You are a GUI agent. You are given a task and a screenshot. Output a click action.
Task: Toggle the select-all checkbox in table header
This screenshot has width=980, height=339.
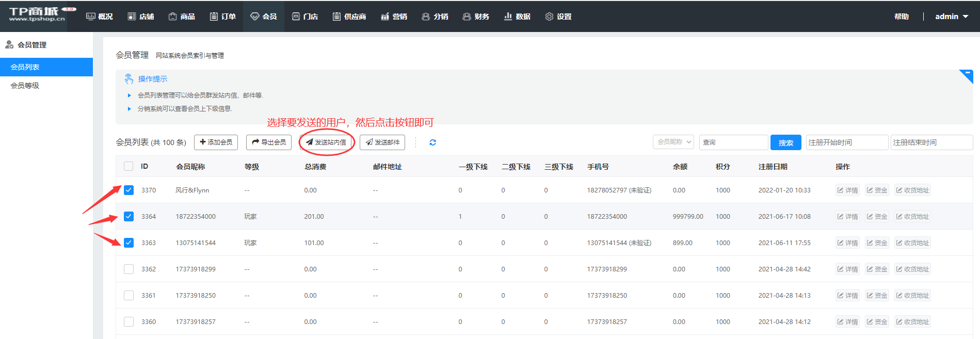click(128, 166)
